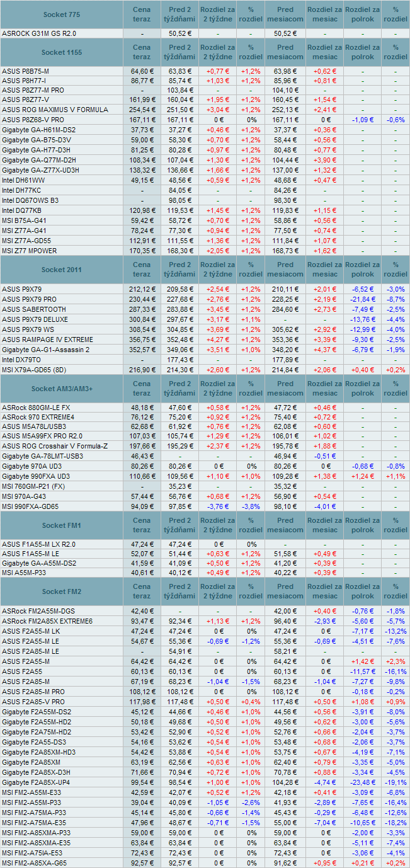Click the ASUS P9X79 PRO product name
Screen dimensions: 410x868
pos(29,299)
